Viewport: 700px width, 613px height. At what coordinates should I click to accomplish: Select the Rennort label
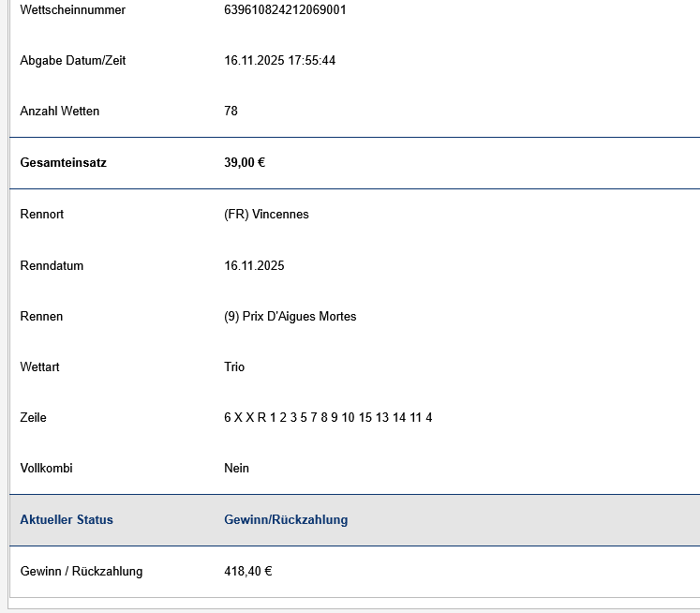point(41,215)
